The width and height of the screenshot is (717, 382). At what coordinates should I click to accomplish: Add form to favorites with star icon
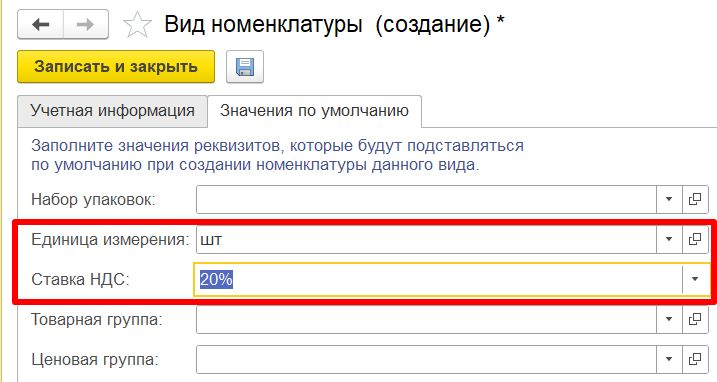pyautogui.click(x=137, y=25)
